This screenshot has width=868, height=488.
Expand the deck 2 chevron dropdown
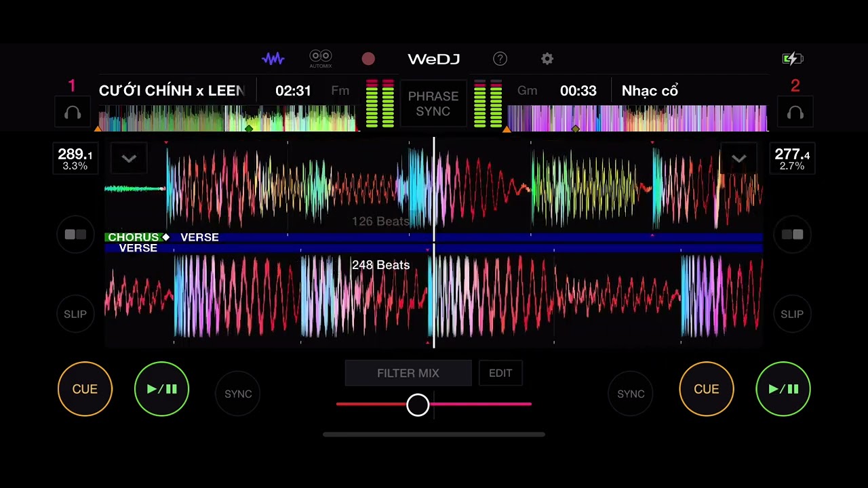(738, 159)
